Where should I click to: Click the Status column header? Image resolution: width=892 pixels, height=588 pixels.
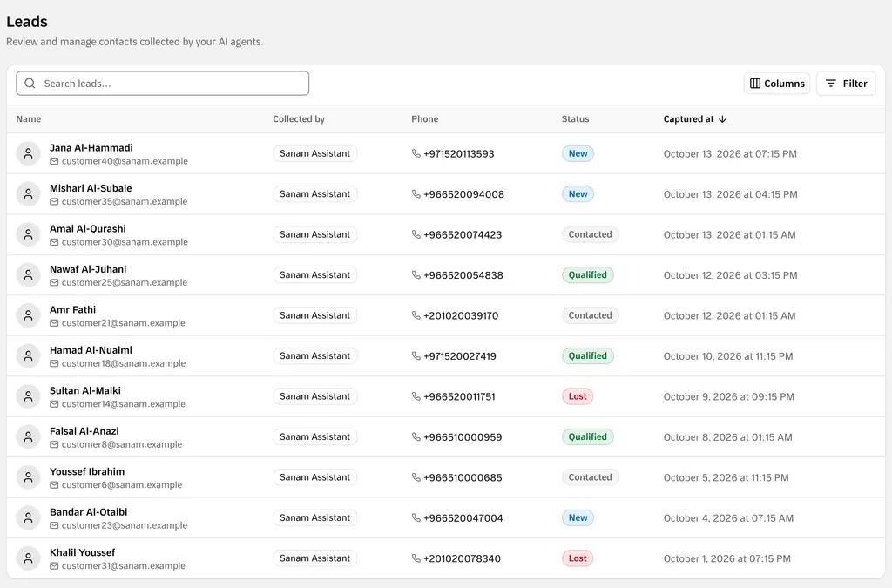[x=575, y=119]
